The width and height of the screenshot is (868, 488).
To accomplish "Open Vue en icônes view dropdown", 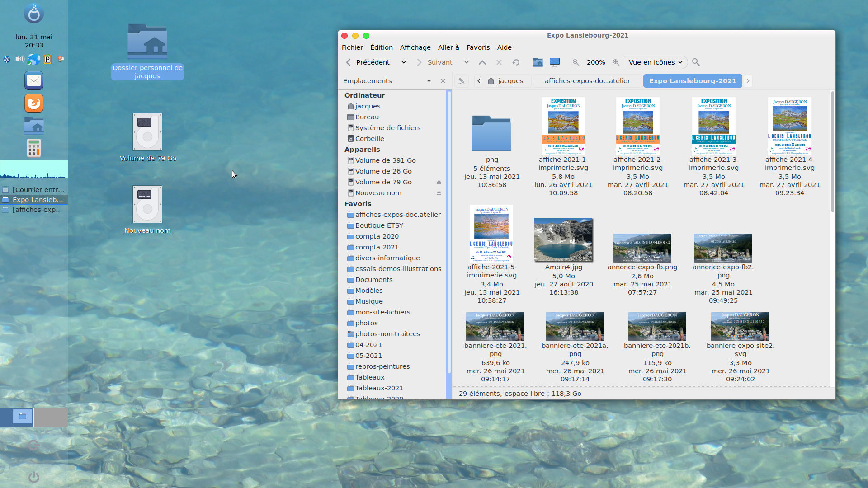I will 656,62.
